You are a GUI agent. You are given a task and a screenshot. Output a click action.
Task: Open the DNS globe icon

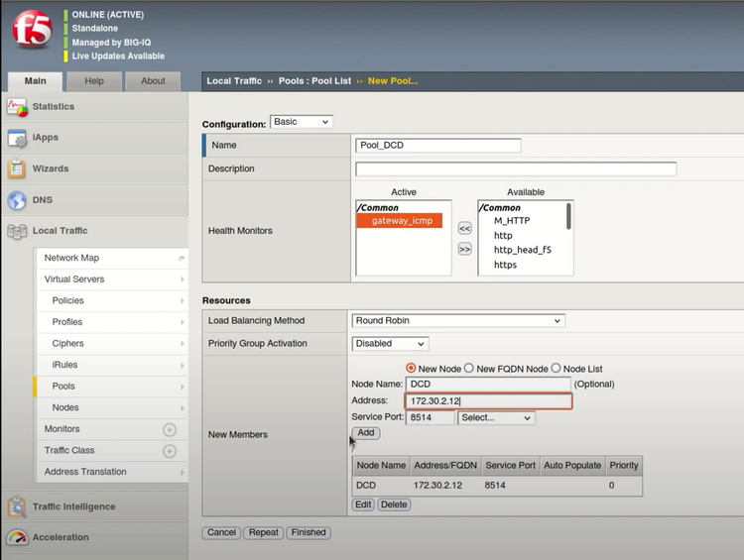(x=17, y=200)
